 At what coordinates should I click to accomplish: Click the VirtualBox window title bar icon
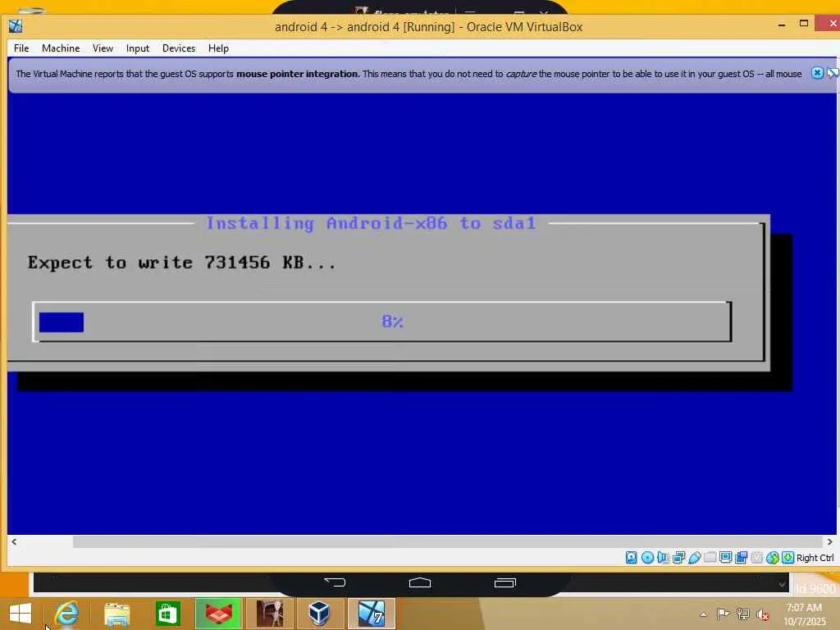(x=16, y=26)
